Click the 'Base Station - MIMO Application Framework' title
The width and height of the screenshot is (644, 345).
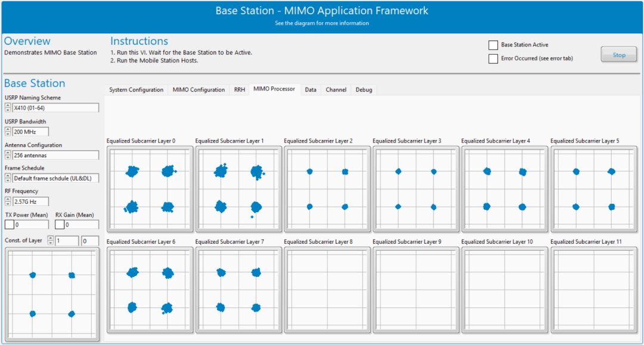point(322,11)
